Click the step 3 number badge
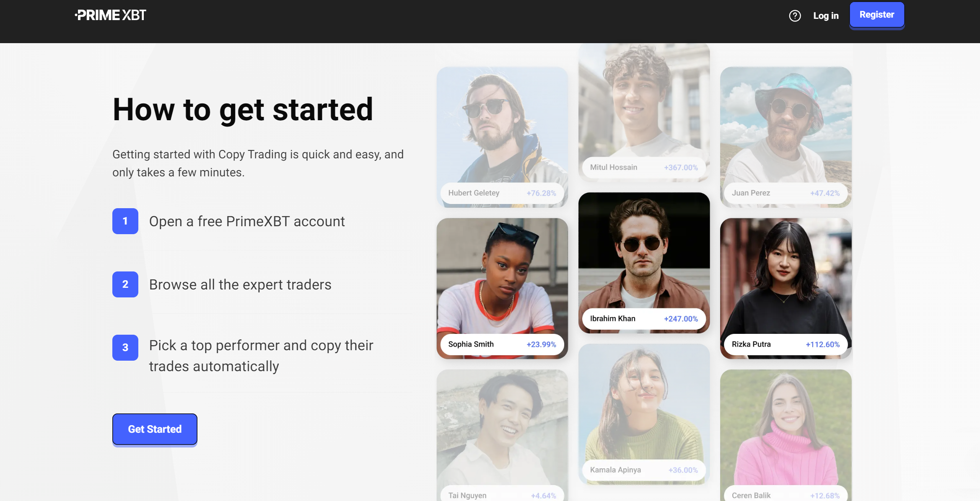The height and width of the screenshot is (501, 980). click(125, 348)
